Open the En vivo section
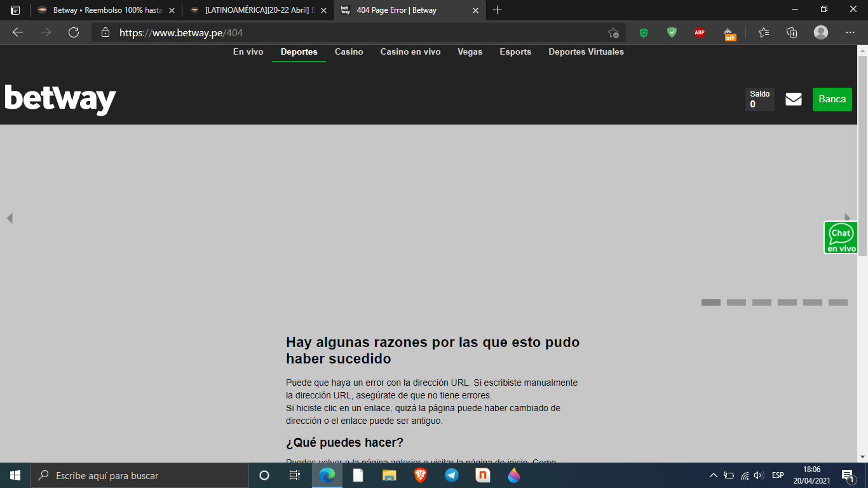Screen dimensions: 868x488 [248, 52]
